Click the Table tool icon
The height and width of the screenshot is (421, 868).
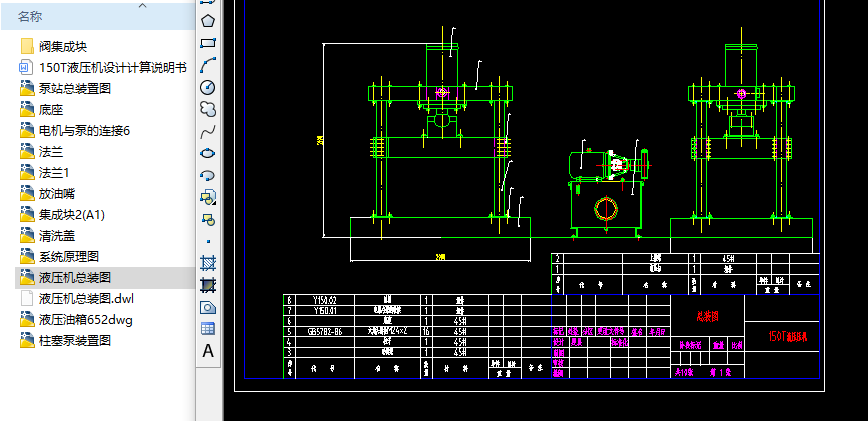pos(208,329)
